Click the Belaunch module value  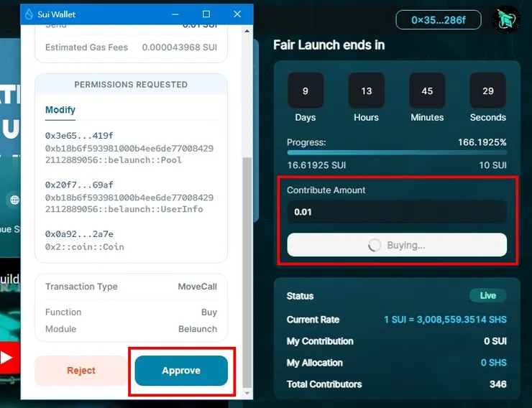tap(198, 329)
